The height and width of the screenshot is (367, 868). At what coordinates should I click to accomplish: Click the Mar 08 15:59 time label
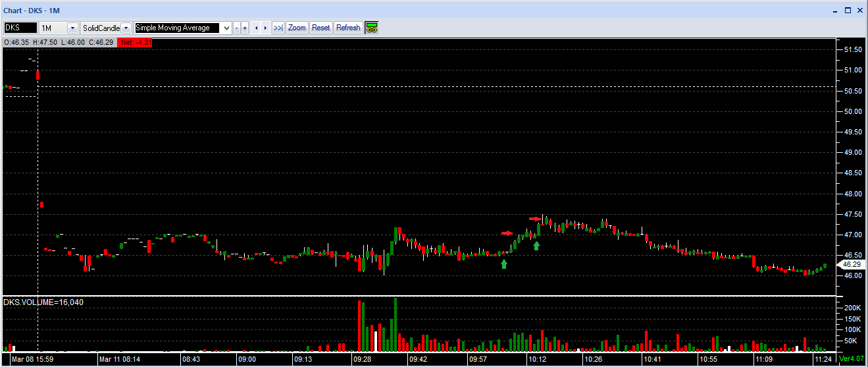(32, 360)
